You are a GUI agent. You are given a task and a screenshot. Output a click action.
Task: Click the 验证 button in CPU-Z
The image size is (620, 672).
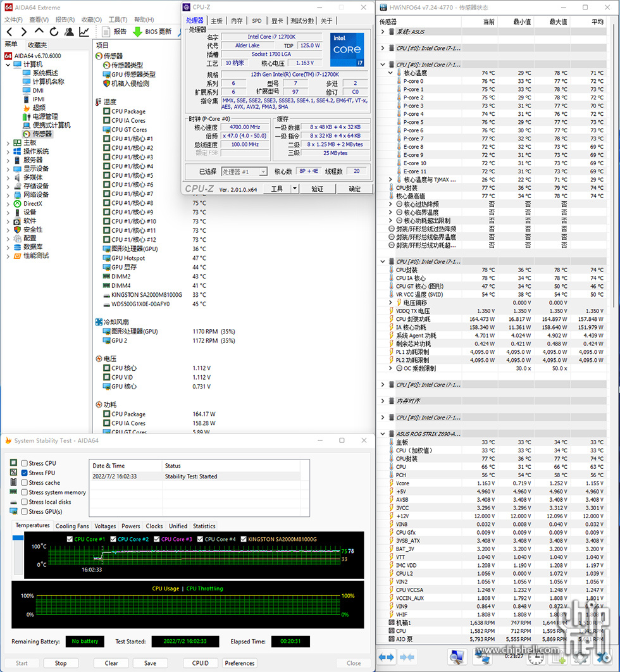tap(317, 189)
